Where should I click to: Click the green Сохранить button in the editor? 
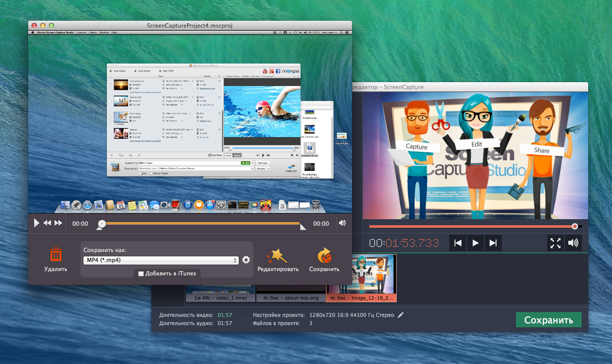(548, 320)
